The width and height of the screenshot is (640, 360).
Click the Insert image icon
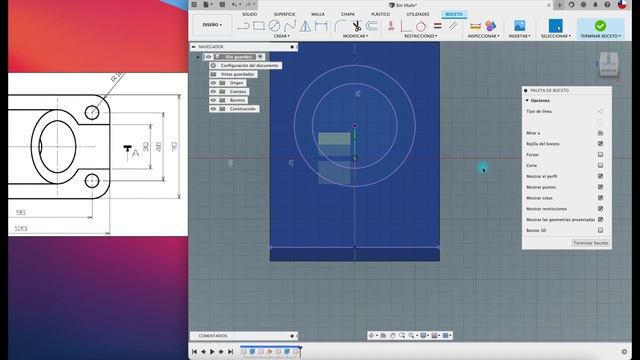point(520,26)
